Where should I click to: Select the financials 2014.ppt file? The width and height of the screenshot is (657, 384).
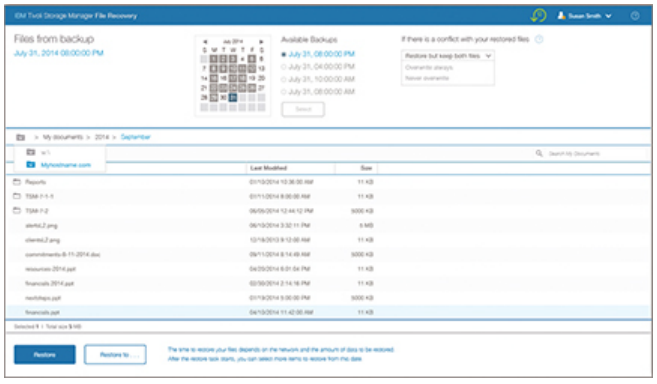click(49, 283)
